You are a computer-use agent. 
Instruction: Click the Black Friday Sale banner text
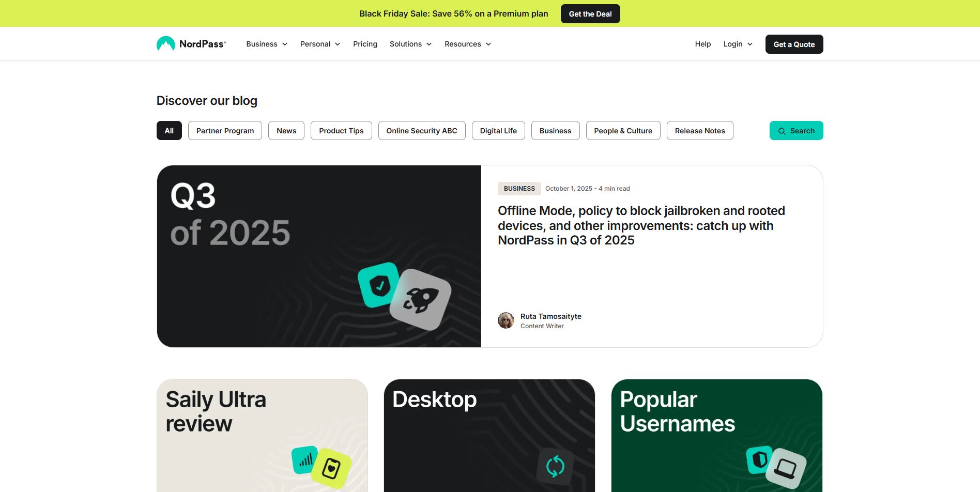point(454,14)
